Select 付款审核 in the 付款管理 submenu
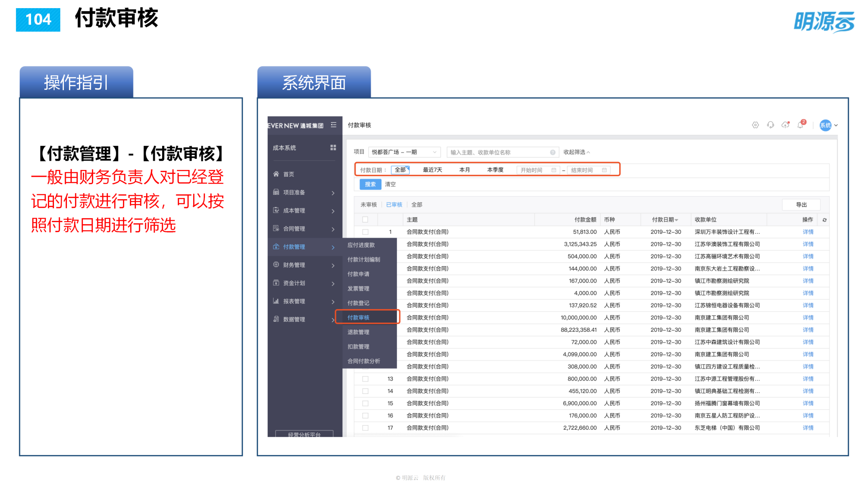Viewport: 868px width, 487px height. [359, 317]
